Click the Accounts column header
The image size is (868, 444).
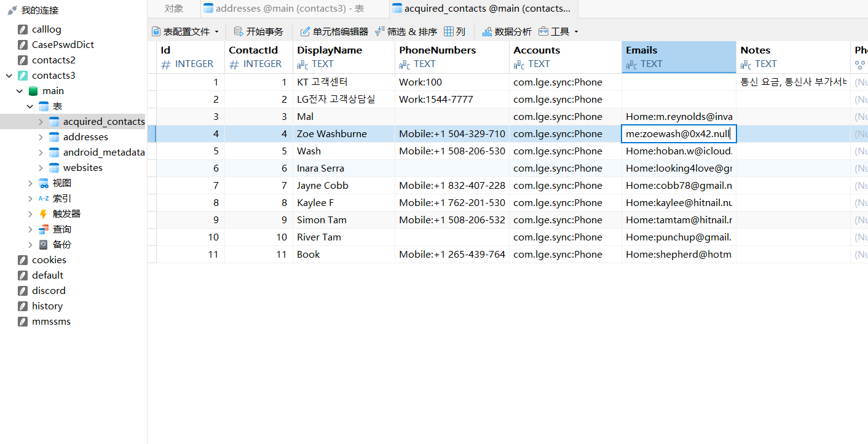click(566, 57)
